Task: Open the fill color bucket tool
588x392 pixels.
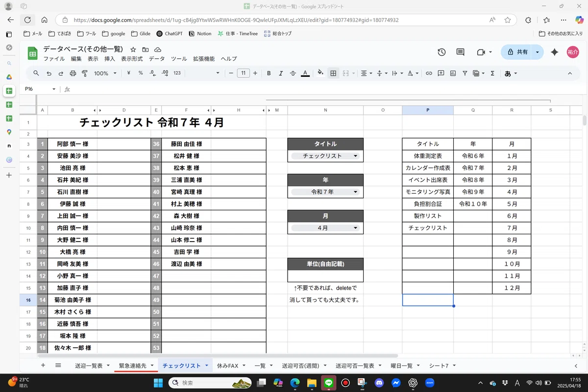Action: 320,73
